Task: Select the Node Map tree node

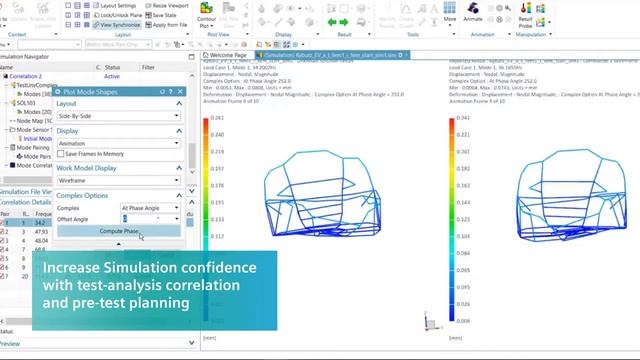Action: pos(34,121)
